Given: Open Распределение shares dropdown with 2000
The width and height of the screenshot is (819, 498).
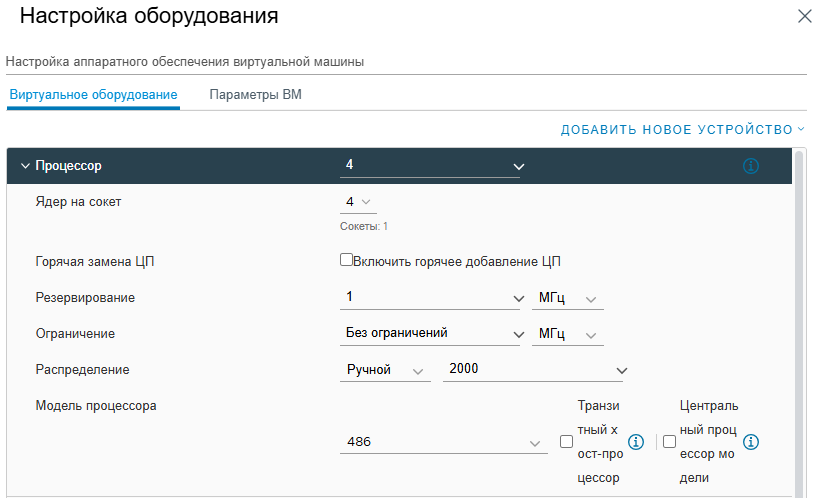Looking at the screenshot, I should pos(535,370).
